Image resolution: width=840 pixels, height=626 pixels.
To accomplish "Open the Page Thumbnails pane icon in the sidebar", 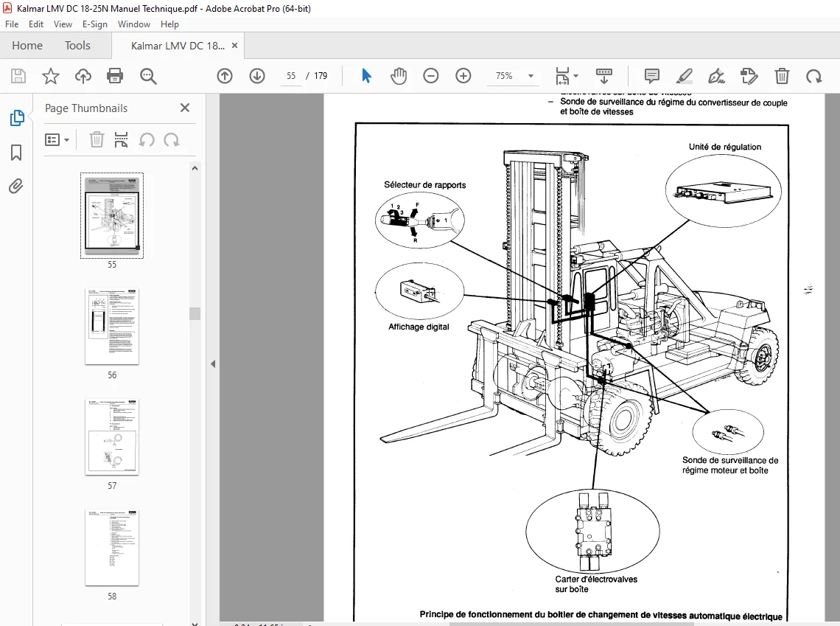I will tap(17, 118).
